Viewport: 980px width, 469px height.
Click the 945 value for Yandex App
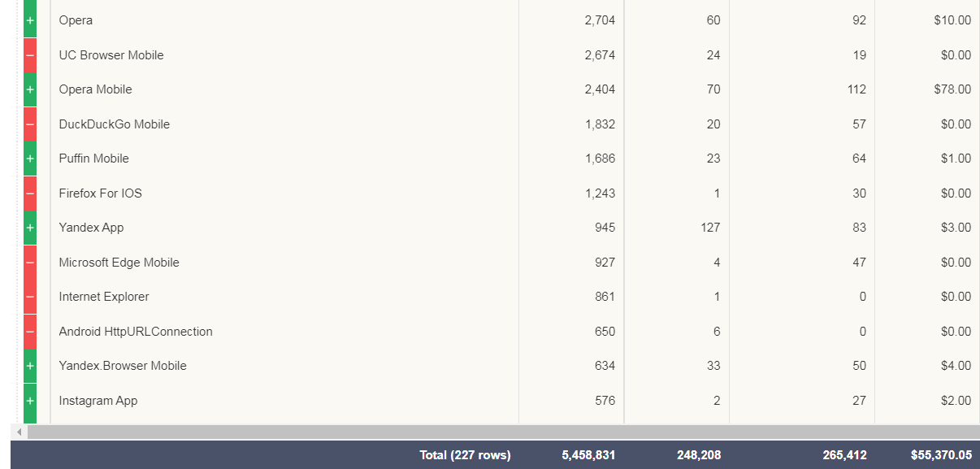[605, 228]
